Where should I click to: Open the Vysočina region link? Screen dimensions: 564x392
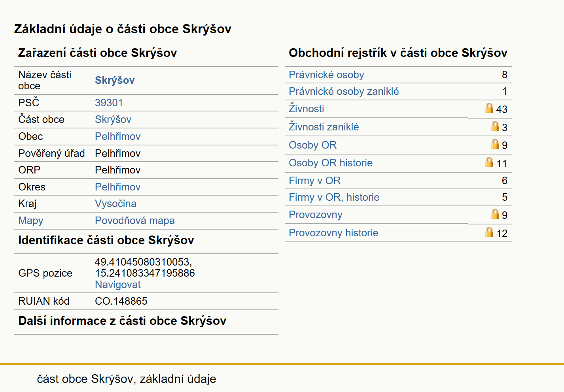[115, 204]
